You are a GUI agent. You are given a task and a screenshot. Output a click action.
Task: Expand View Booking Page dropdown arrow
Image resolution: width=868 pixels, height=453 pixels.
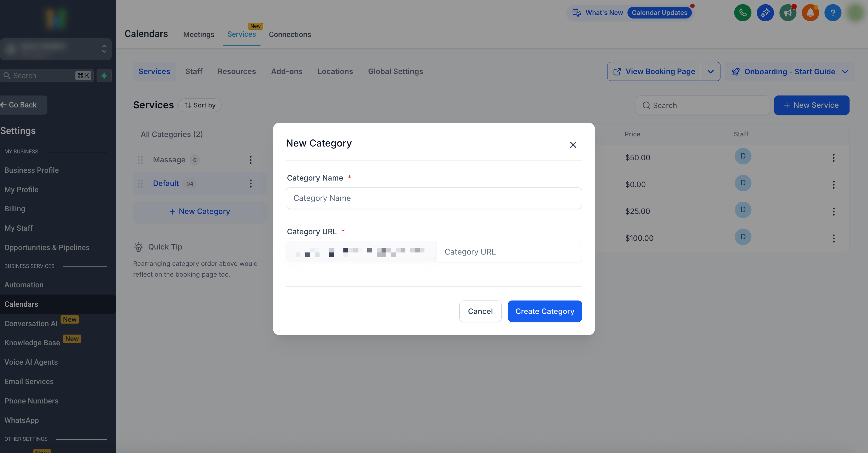(710, 72)
